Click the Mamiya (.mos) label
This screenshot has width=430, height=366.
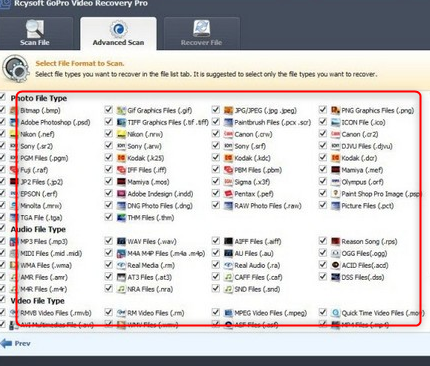click(148, 182)
